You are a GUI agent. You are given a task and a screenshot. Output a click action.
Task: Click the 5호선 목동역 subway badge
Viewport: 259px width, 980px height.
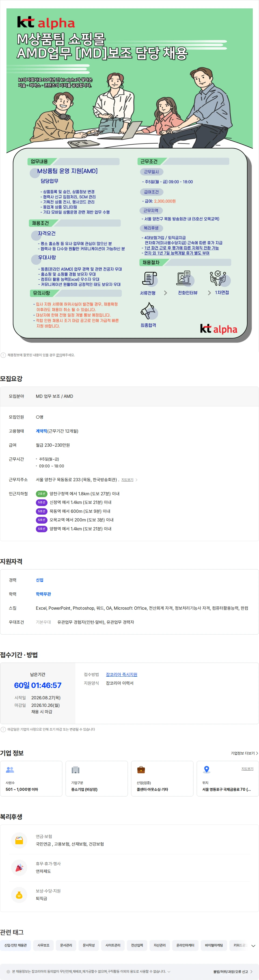[42, 511]
